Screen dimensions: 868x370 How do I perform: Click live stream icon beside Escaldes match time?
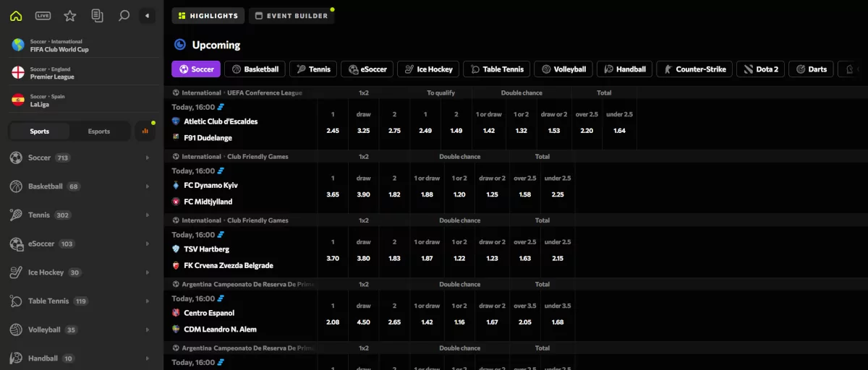(x=221, y=106)
